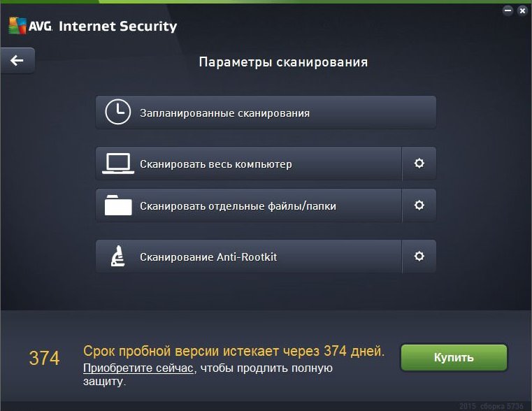Viewport: 532px width, 411px height.
Task: Click the Параметры сканирования heading
Action: tap(283, 62)
